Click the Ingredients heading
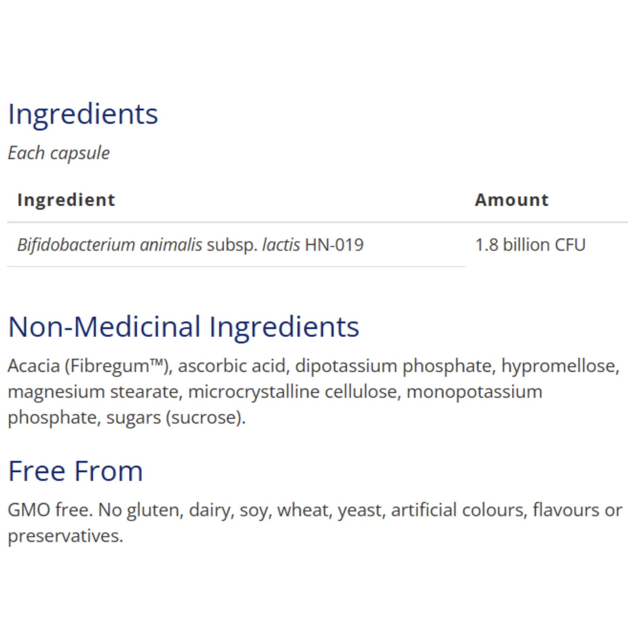Viewport: 644px width, 644px height. pyautogui.click(x=83, y=114)
